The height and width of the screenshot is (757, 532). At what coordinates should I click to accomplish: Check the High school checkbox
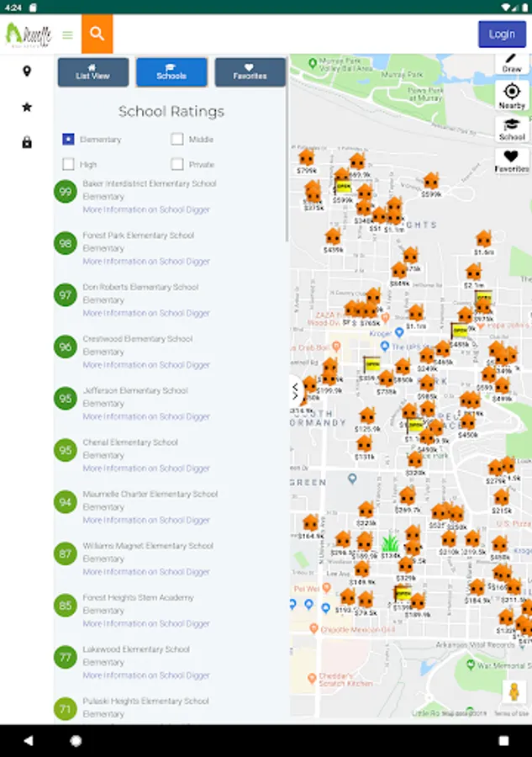[68, 164]
